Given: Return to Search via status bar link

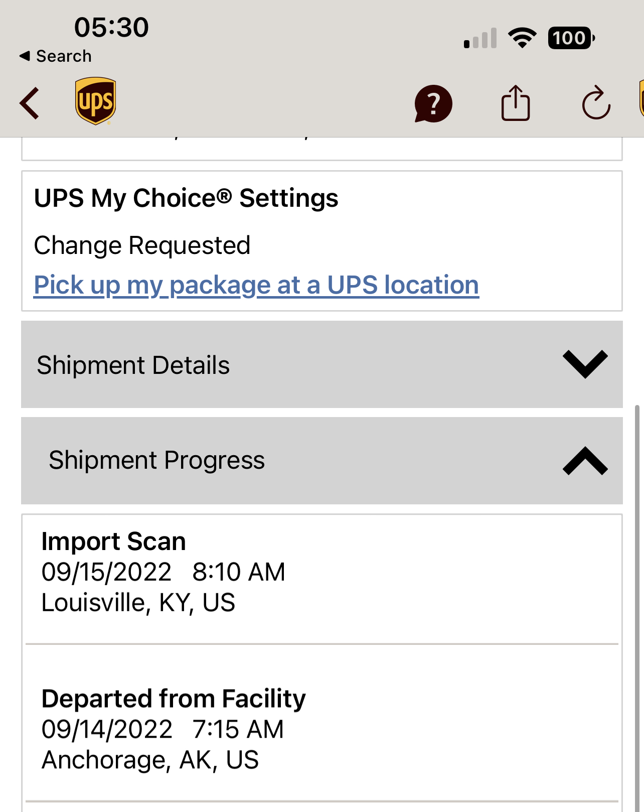Looking at the screenshot, I should [56, 56].
